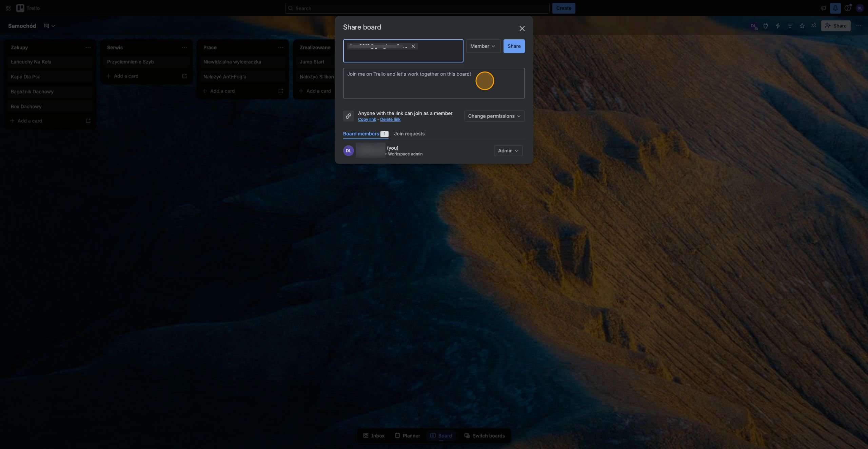Click the invitation message text area
The width and height of the screenshot is (868, 449).
pyautogui.click(x=434, y=83)
